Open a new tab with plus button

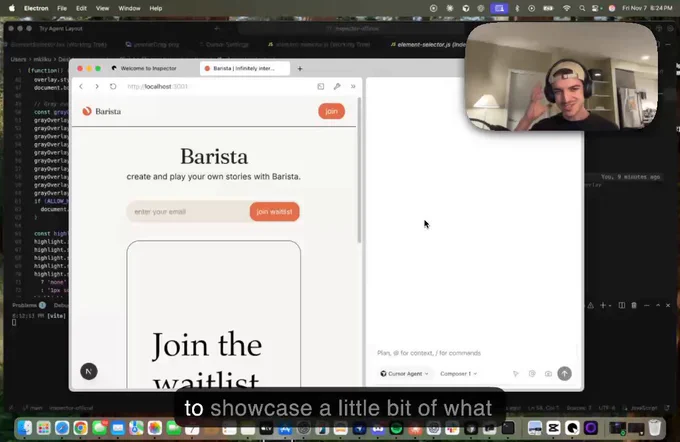(x=300, y=68)
